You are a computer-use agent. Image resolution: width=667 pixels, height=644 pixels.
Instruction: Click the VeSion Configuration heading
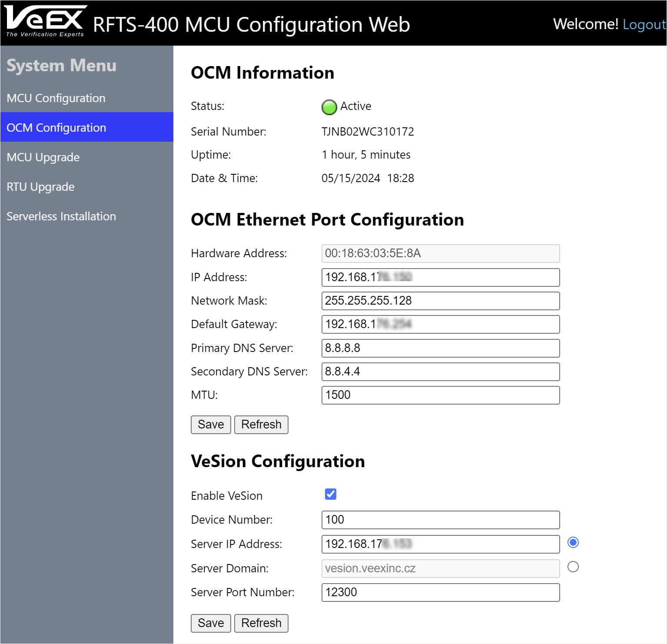click(278, 461)
